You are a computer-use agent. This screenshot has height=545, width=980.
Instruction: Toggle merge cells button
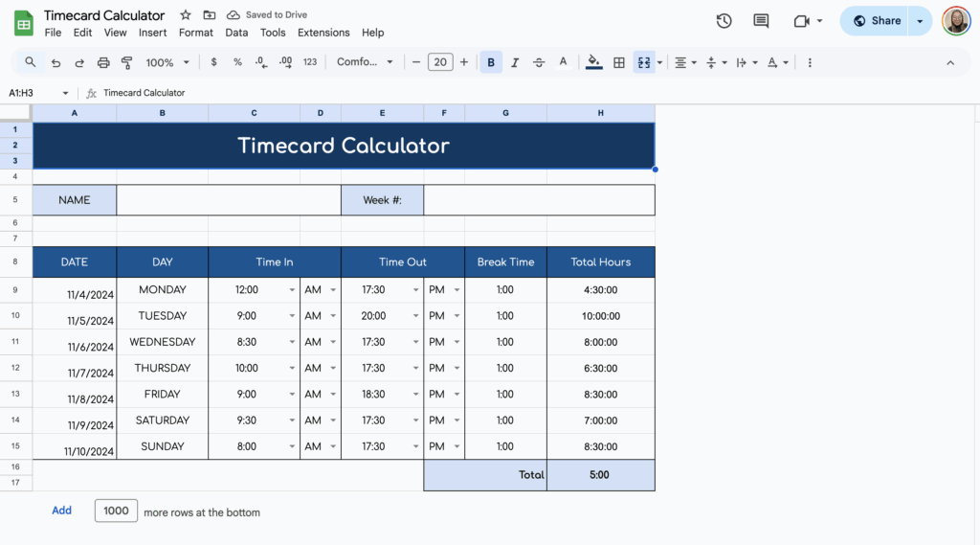pos(644,62)
